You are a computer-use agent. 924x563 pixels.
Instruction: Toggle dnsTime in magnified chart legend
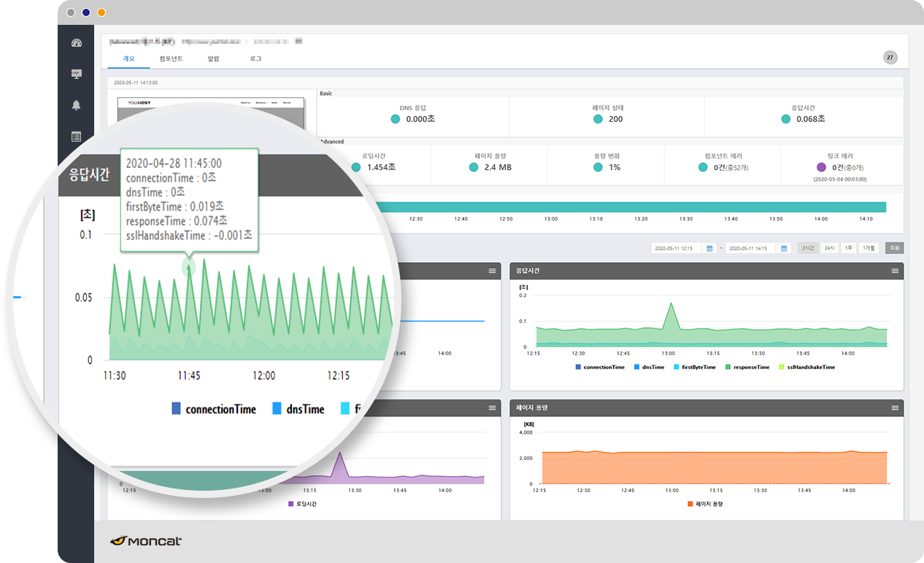(299, 409)
